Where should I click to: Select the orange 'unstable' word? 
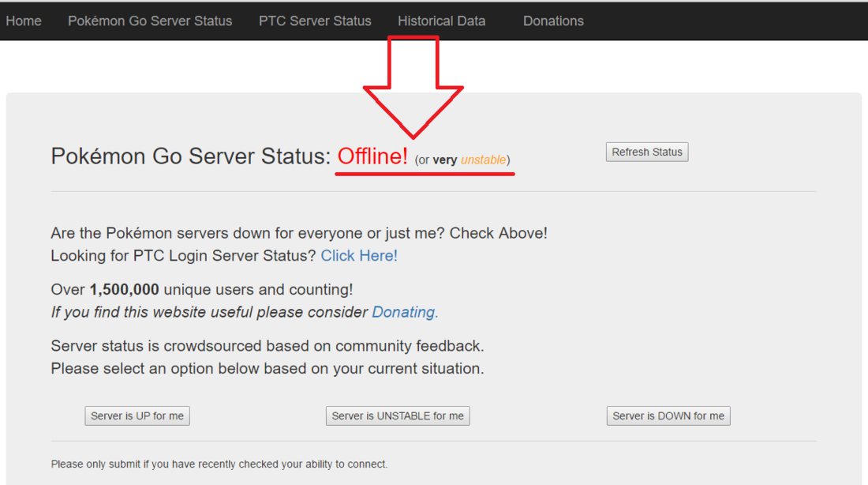coord(483,160)
